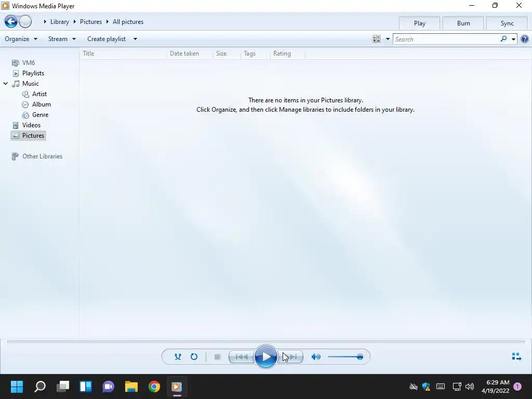The image size is (532, 399).
Task: Open File Explorer from the taskbar
Action: tap(131, 387)
